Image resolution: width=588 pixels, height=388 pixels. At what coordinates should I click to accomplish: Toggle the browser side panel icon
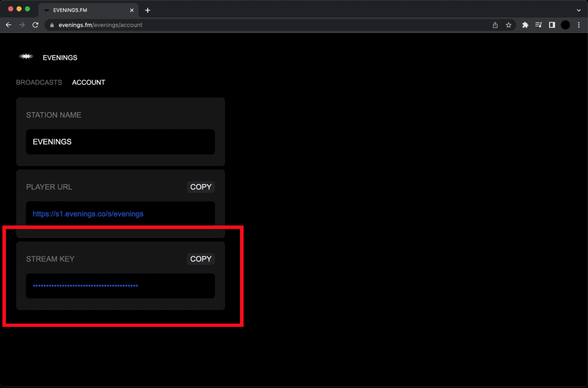point(552,25)
